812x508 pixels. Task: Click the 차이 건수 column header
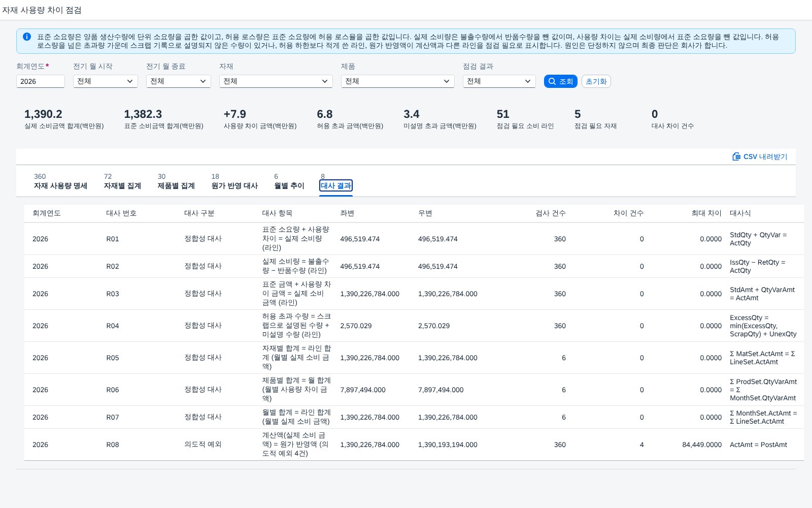pyautogui.click(x=628, y=213)
